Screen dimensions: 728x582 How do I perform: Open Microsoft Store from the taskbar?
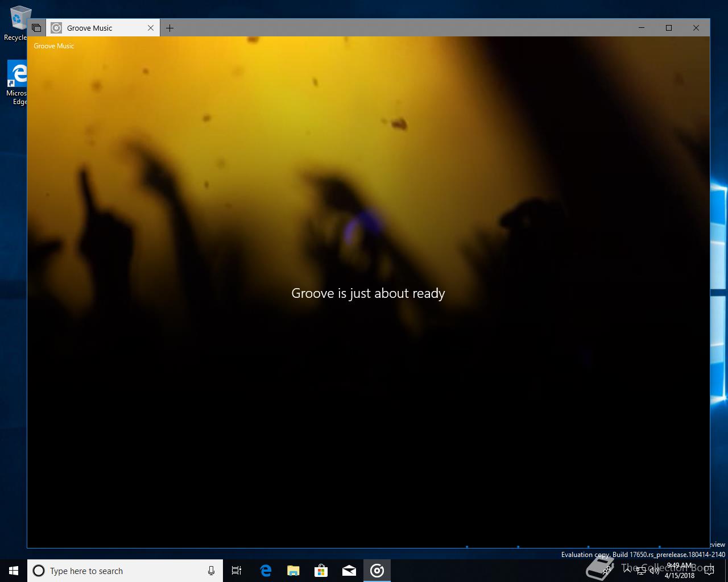click(321, 571)
